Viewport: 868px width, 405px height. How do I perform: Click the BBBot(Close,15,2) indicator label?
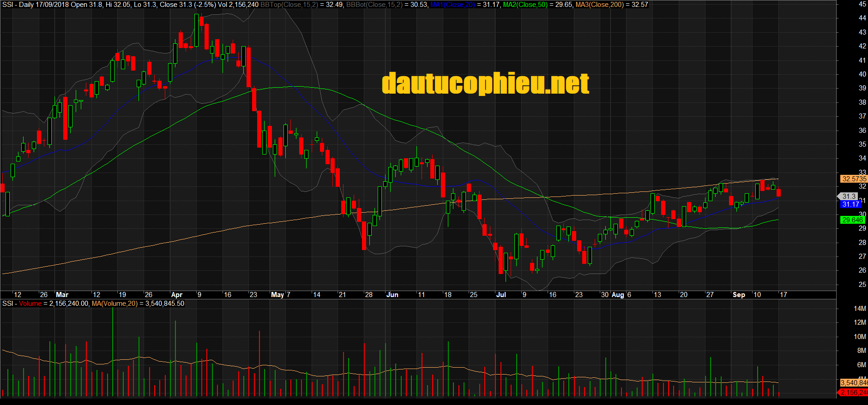374,5
